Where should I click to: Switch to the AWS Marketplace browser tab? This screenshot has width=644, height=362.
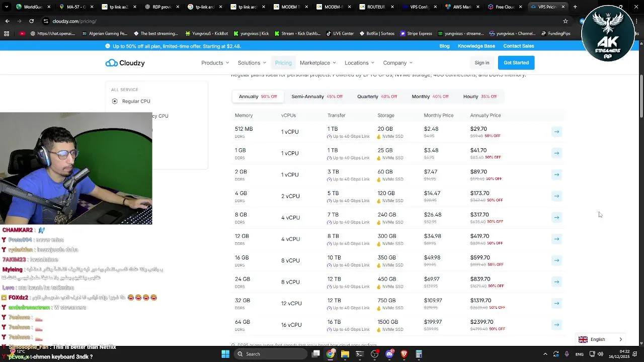pos(461,7)
